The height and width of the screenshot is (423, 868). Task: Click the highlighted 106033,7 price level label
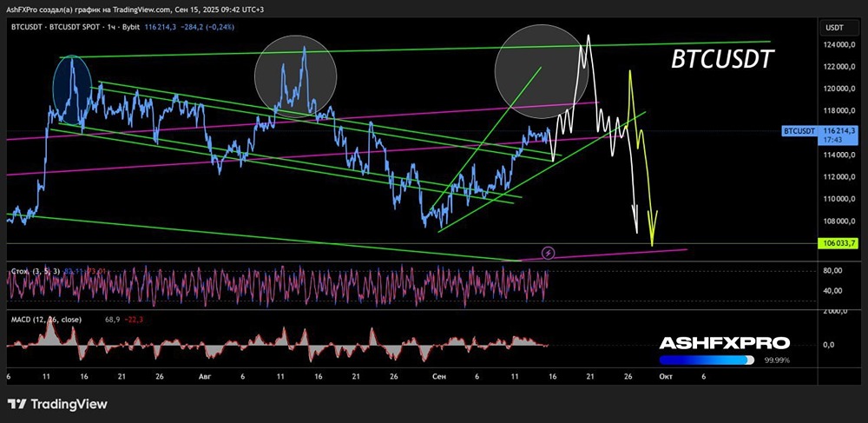pyautogui.click(x=837, y=242)
